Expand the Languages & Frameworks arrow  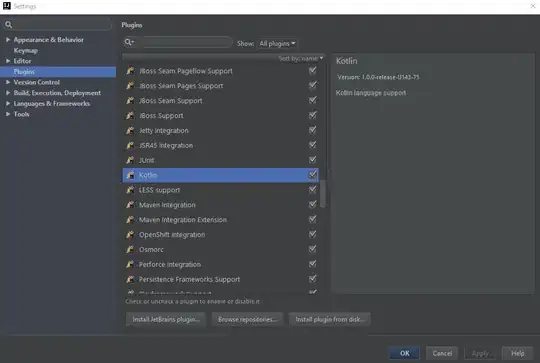(x=8, y=103)
